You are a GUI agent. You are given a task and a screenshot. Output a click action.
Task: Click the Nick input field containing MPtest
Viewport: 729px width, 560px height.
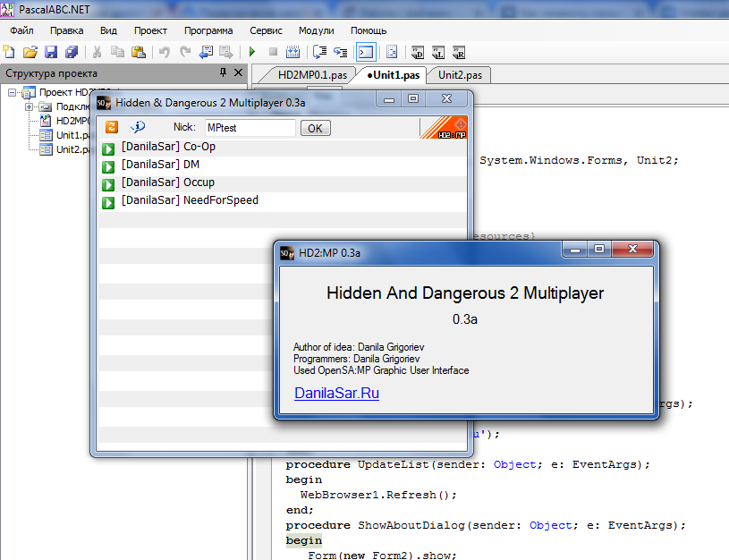[x=250, y=128]
